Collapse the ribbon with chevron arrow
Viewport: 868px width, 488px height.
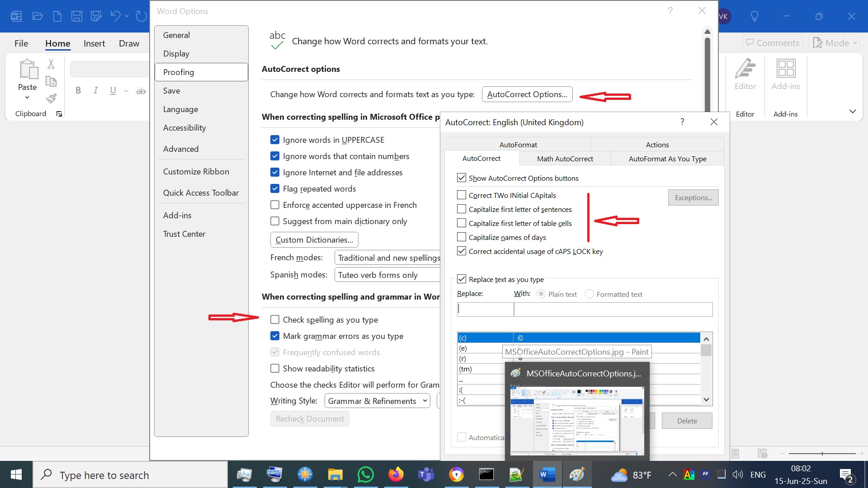(x=852, y=112)
